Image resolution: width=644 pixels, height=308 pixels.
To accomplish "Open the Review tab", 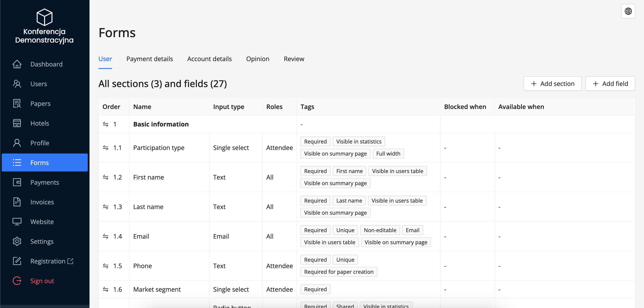I will point(294,59).
